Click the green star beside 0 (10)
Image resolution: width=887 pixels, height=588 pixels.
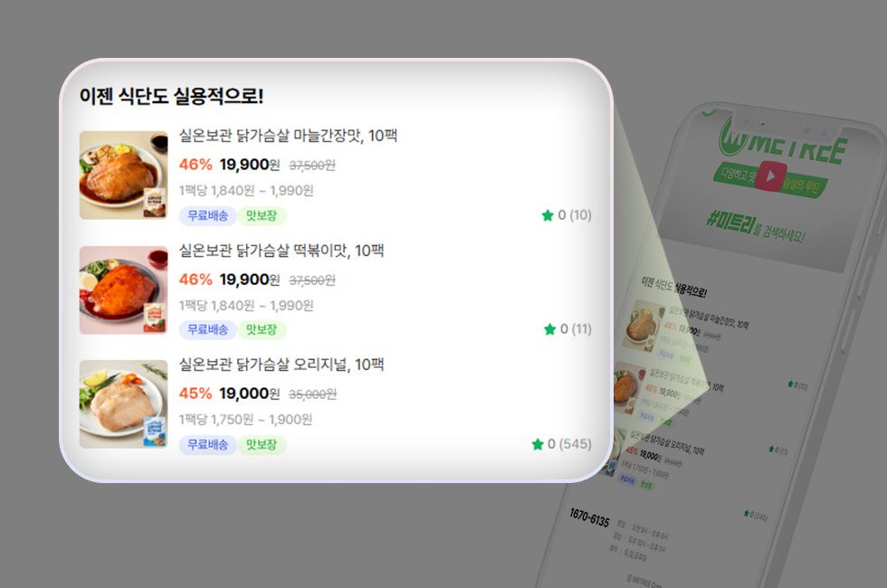[547, 215]
